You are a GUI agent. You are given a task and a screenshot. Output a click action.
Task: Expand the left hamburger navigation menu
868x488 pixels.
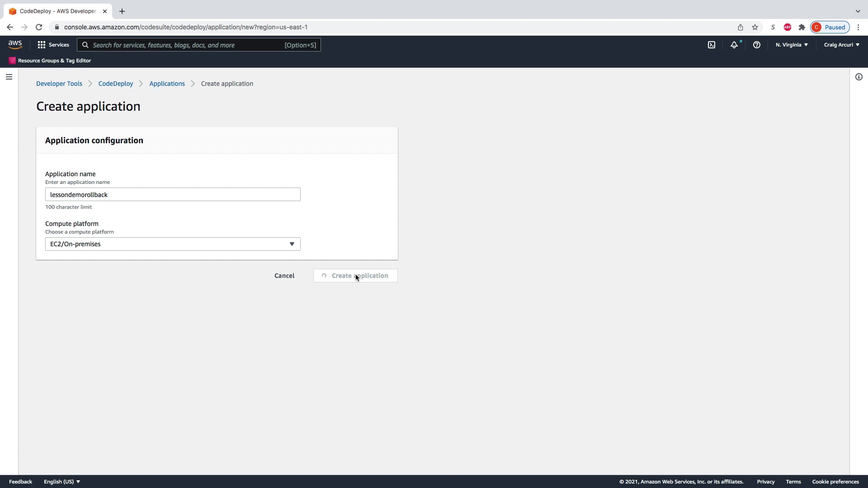9,77
